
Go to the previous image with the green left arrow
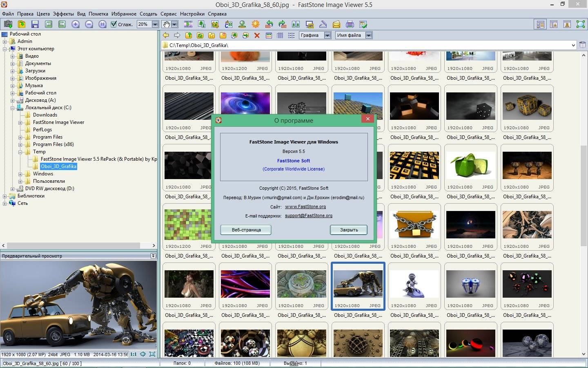pos(49,24)
